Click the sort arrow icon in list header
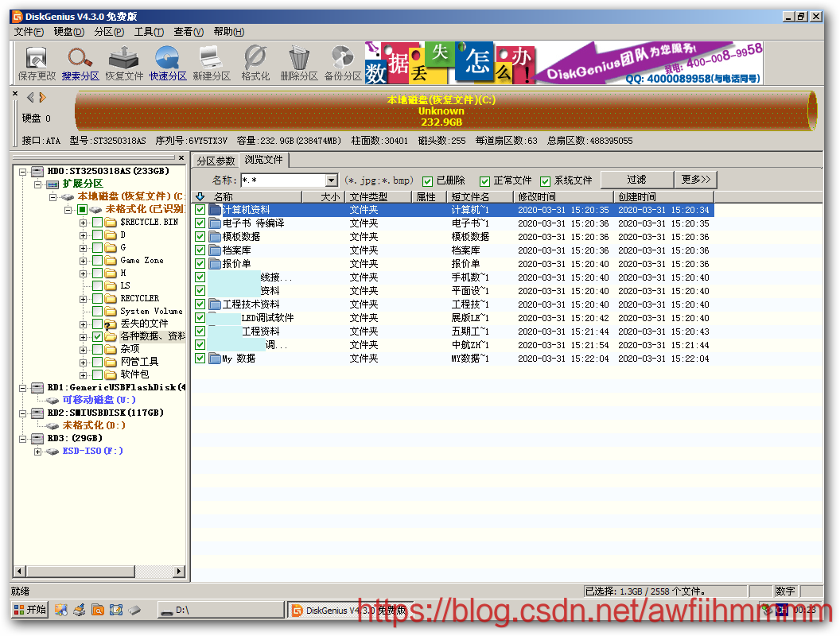Screen dimensions: 840x636 point(200,197)
